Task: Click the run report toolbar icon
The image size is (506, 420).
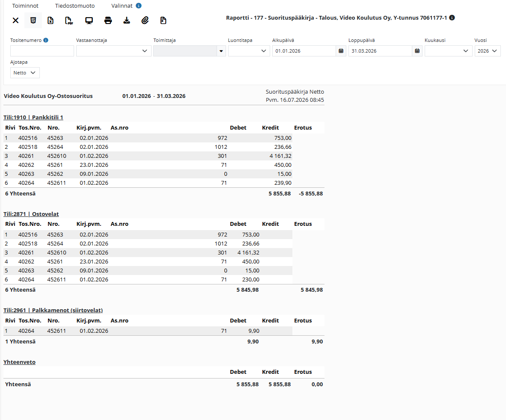Action: click(33, 21)
